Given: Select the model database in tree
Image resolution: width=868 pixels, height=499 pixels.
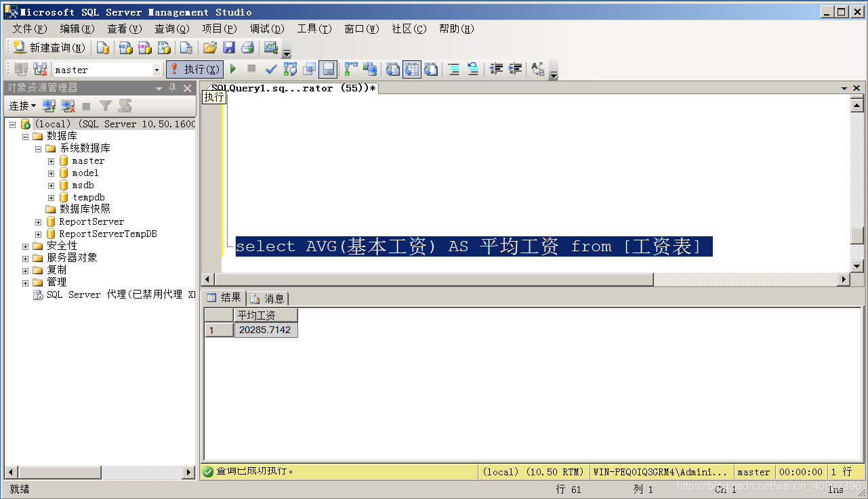Looking at the screenshot, I should click(x=85, y=173).
